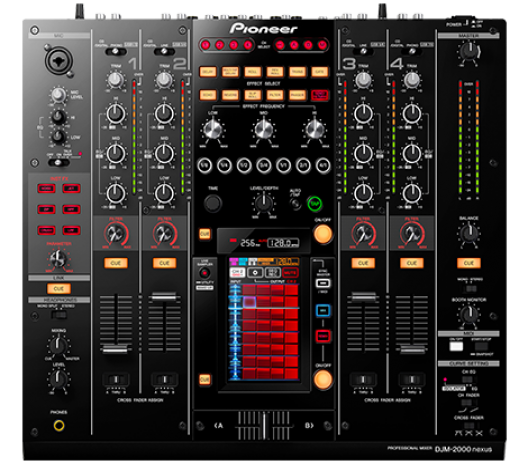Select the 4/1 beat button
The height and width of the screenshot is (464, 528).
click(323, 165)
